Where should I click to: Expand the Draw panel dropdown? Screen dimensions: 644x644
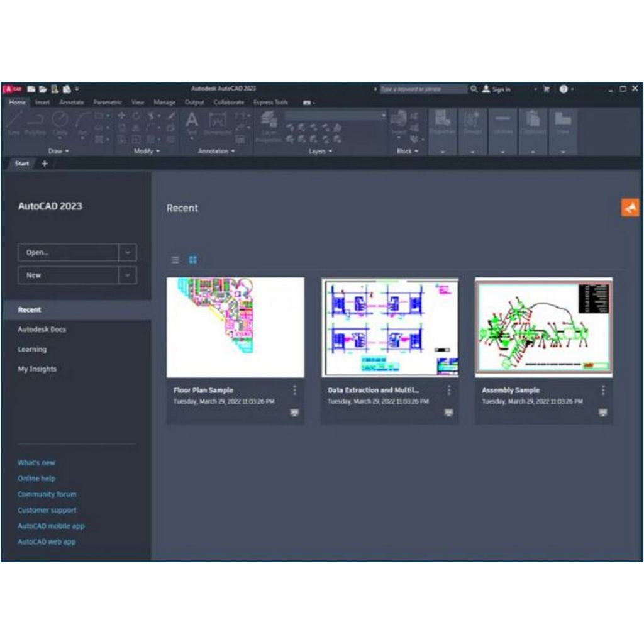coord(58,151)
